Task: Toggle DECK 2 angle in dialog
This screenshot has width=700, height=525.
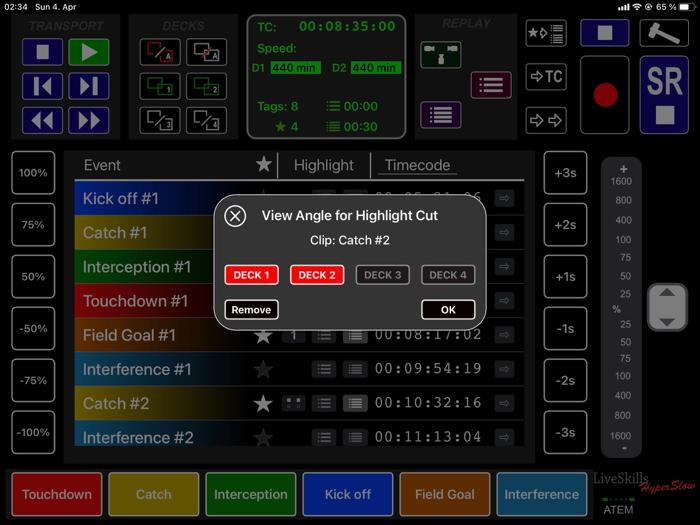Action: click(317, 275)
